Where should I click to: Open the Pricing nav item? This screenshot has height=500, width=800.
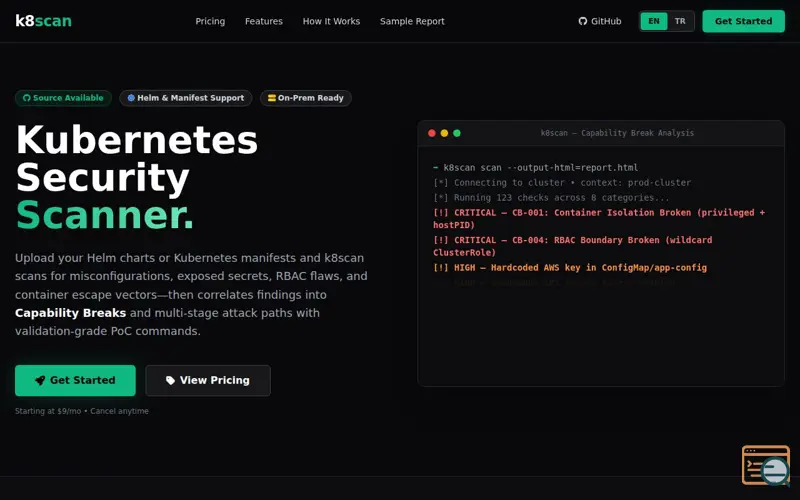tap(210, 21)
